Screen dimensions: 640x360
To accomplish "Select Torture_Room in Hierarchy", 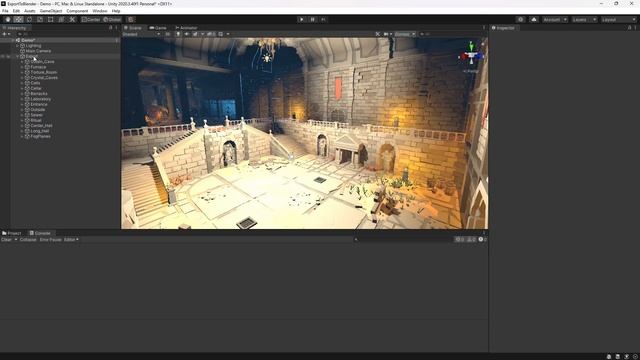I will pos(44,72).
